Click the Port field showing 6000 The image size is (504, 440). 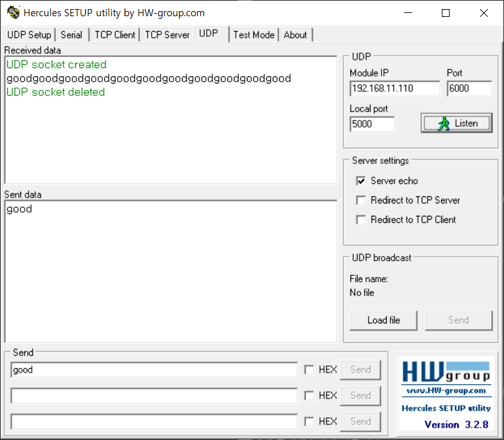click(x=468, y=89)
